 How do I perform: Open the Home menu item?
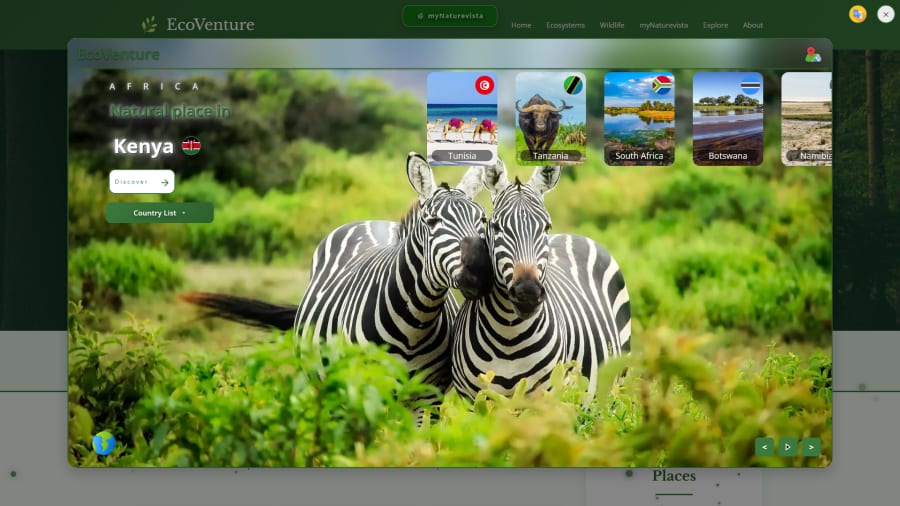(521, 25)
